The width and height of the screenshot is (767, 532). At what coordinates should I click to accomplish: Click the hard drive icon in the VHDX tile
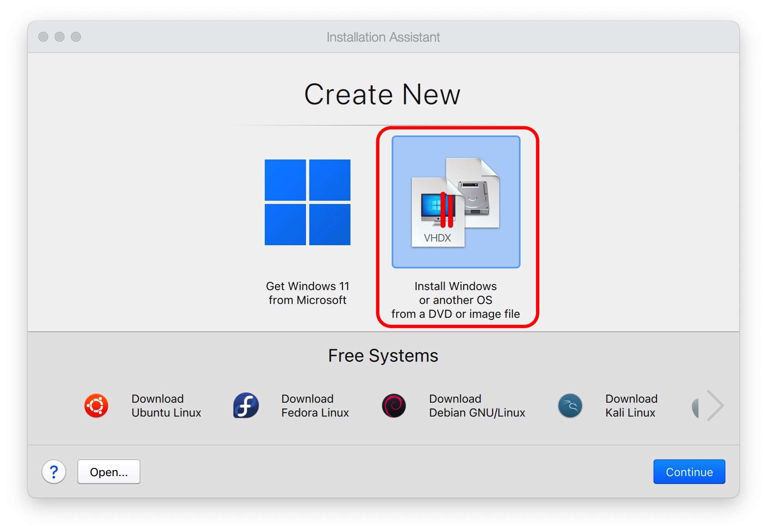(474, 196)
